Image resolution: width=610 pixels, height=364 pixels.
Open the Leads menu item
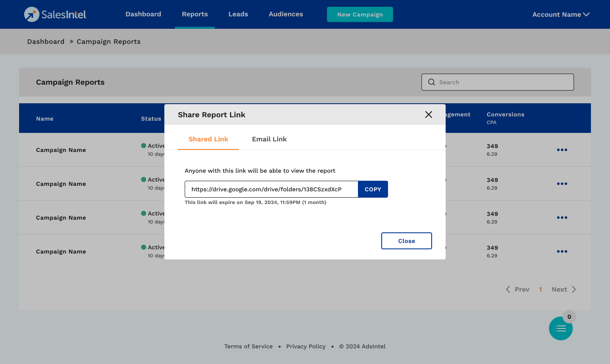coord(238,14)
